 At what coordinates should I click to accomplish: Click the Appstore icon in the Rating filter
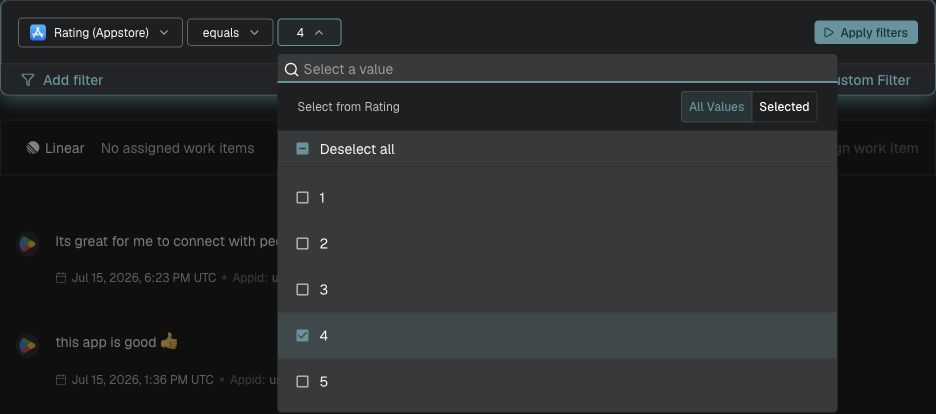(38, 32)
